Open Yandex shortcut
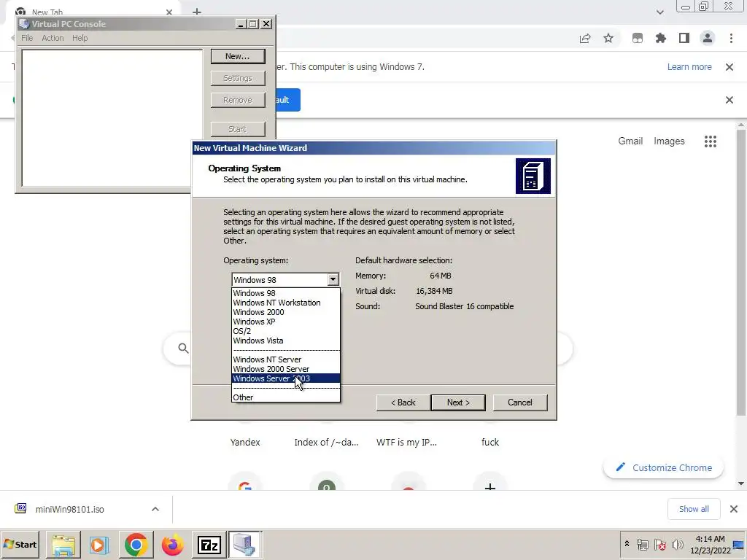This screenshot has height=560, width=747. pyautogui.click(x=245, y=443)
